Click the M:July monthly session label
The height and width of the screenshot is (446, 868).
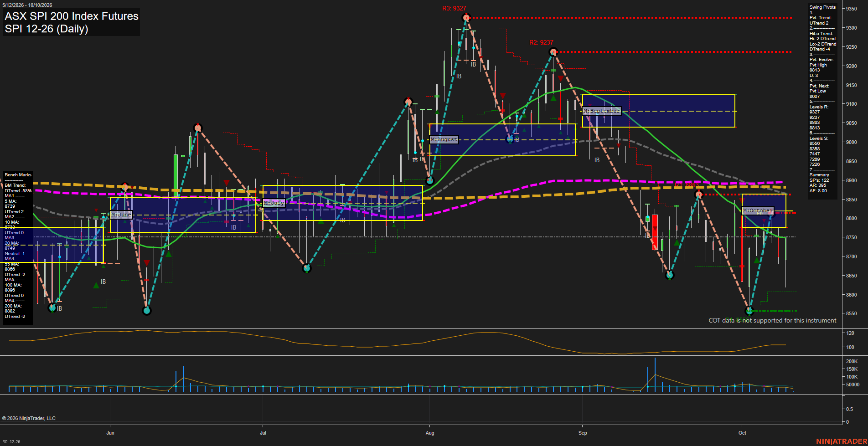point(274,203)
